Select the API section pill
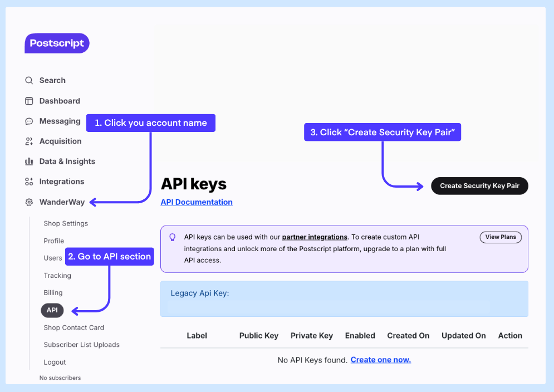The height and width of the screenshot is (392, 554). coord(52,310)
